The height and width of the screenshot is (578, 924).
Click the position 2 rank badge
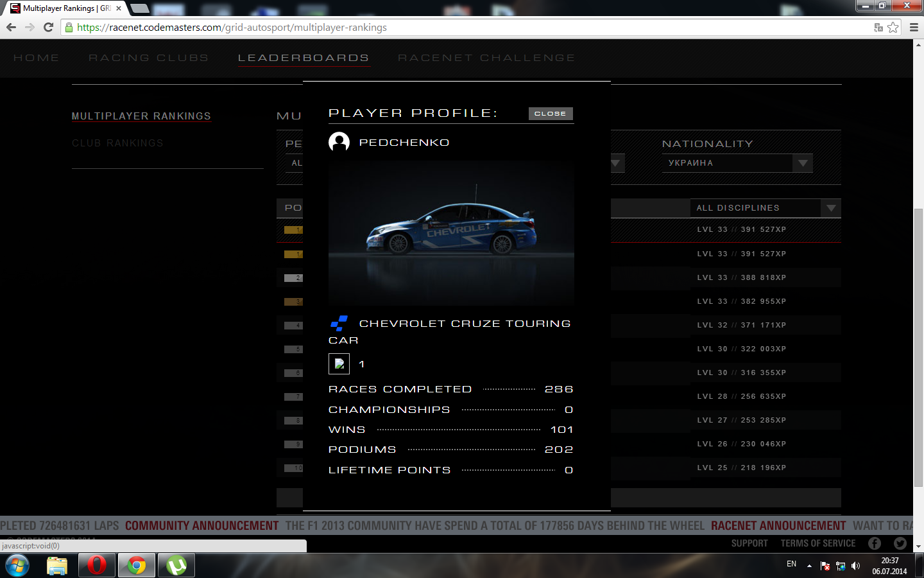click(x=293, y=278)
